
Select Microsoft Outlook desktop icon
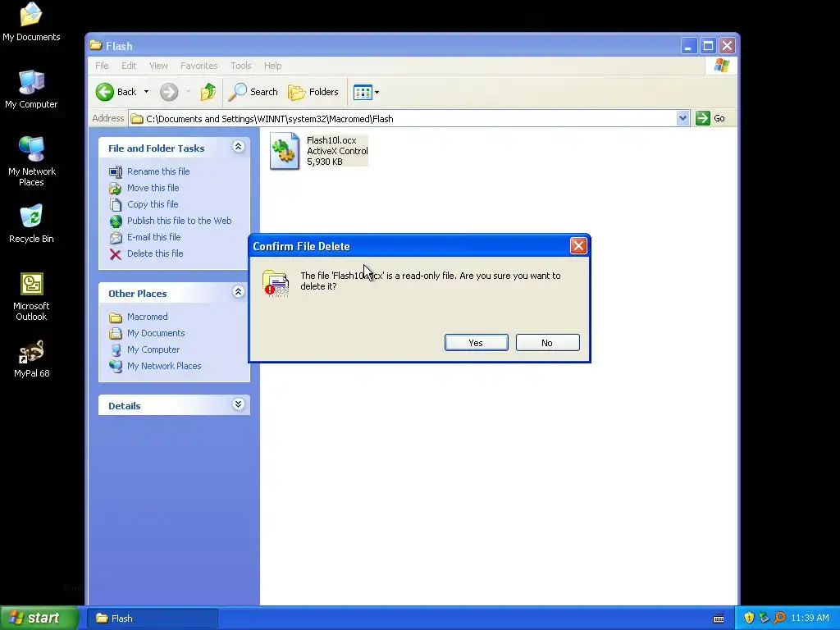[x=31, y=297]
